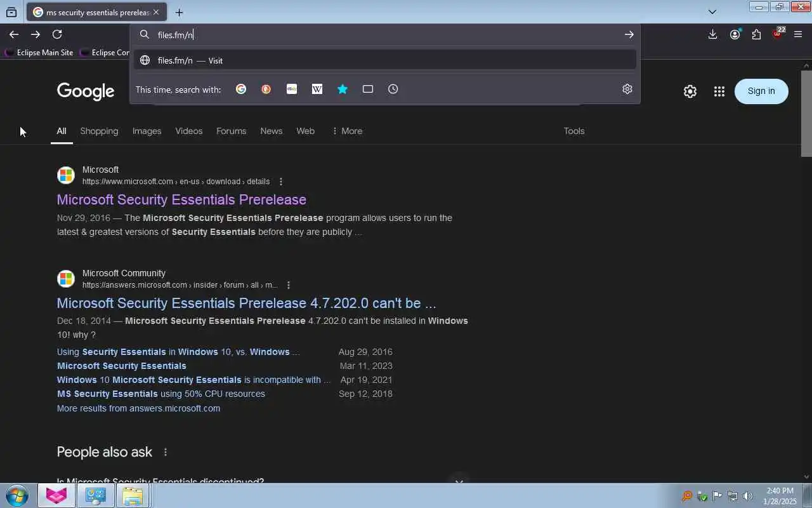The height and width of the screenshot is (508, 812).
Task: Open the Extensions puzzle-piece icon
Action: click(756, 34)
